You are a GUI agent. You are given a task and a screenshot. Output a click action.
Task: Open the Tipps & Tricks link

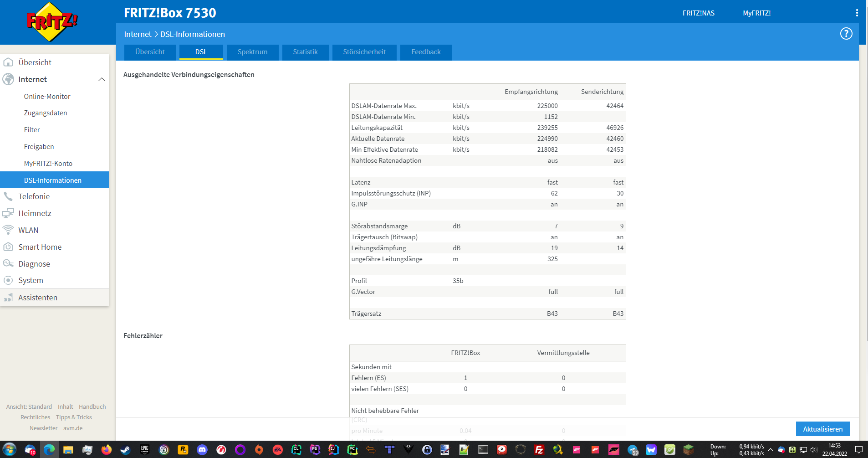pyautogui.click(x=74, y=417)
